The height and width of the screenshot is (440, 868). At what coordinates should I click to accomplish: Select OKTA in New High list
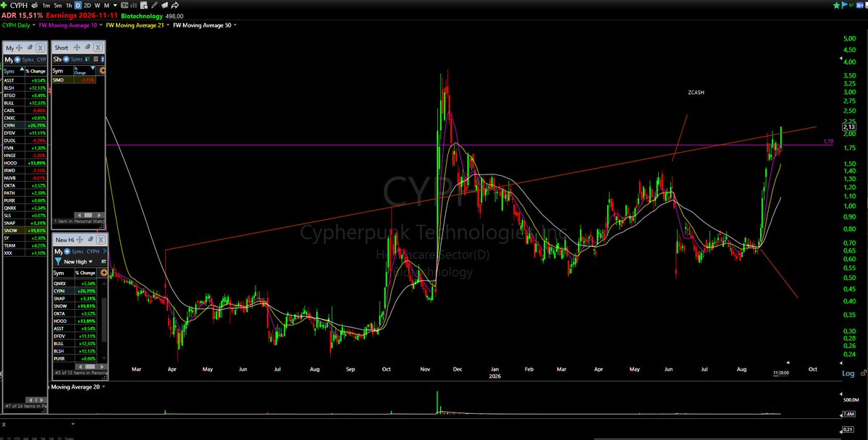tap(75, 313)
